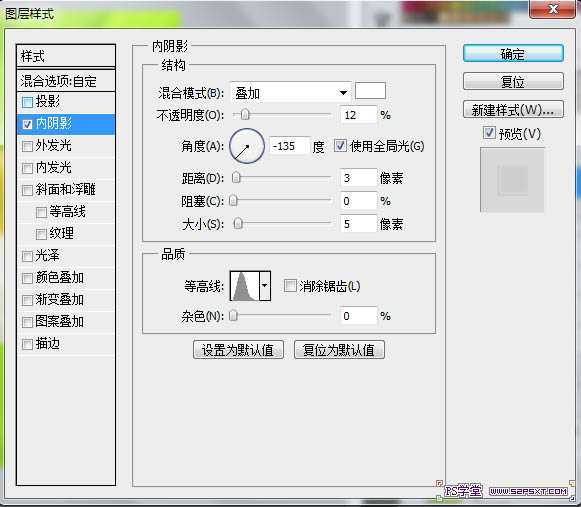The width and height of the screenshot is (581, 507).
Task: Select the 投影 row label
Action: coord(48,101)
